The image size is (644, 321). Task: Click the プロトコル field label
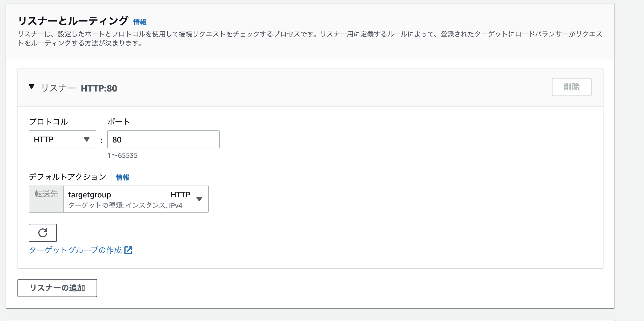click(48, 122)
